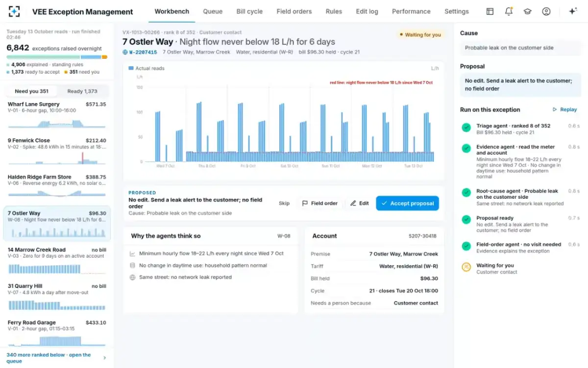Click the Tariff value Water, residential (W-R)
The image size is (588, 368).
[409, 266]
